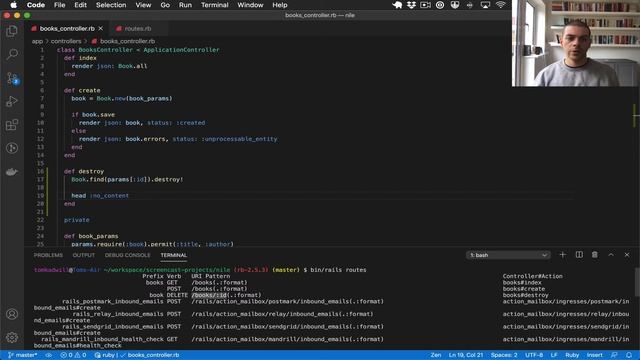Open the Edit menu
The width and height of the screenshot is (640, 360).
coord(80,5)
